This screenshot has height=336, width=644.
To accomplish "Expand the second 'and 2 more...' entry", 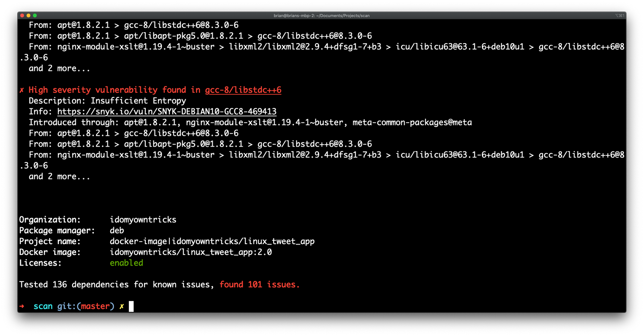I will [59, 176].
